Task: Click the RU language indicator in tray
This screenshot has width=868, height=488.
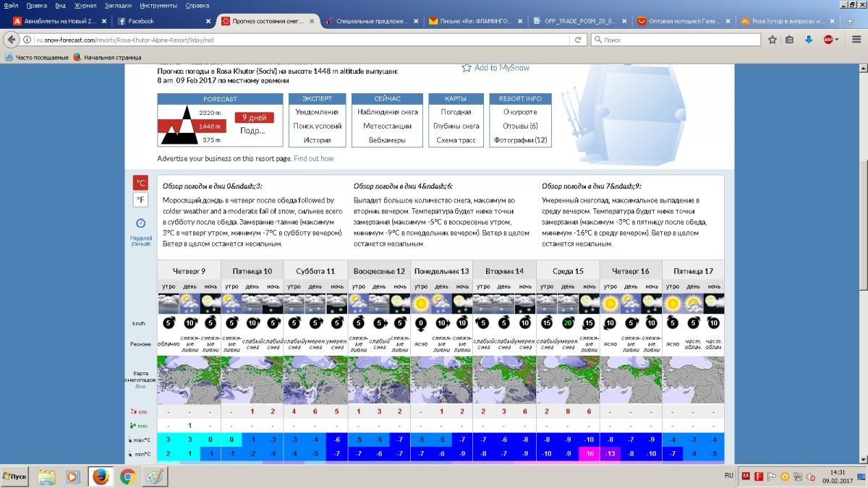Action: (x=729, y=476)
